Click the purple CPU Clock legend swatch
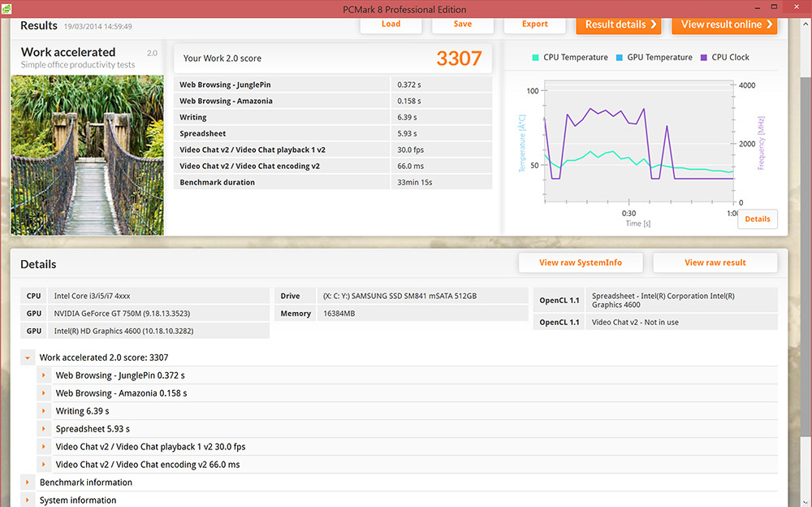 (703, 58)
